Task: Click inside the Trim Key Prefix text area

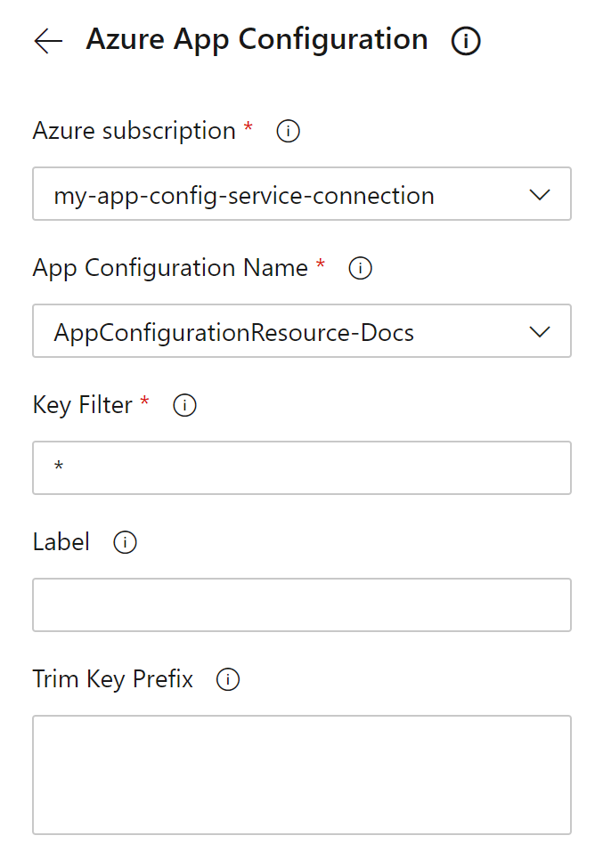Action: tap(301, 775)
